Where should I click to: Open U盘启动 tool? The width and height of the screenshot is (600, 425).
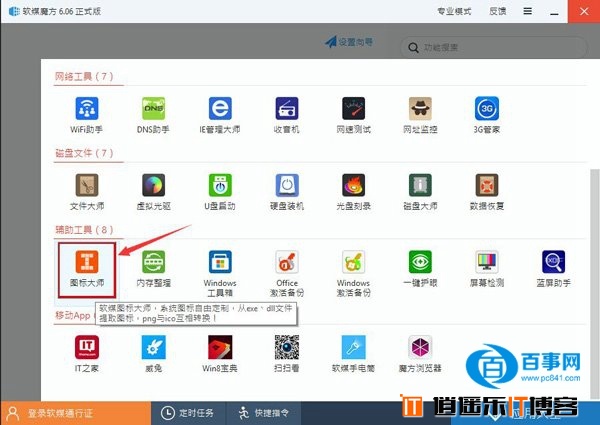pos(220,192)
